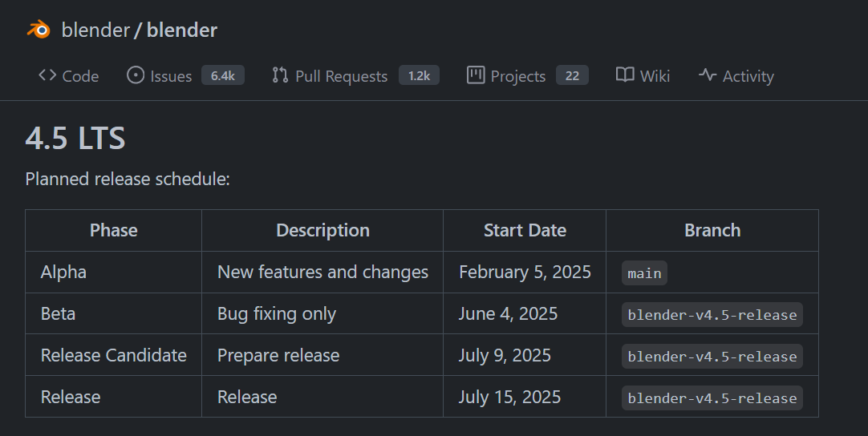Click the main branch label
The image size is (868, 436).
644,272
